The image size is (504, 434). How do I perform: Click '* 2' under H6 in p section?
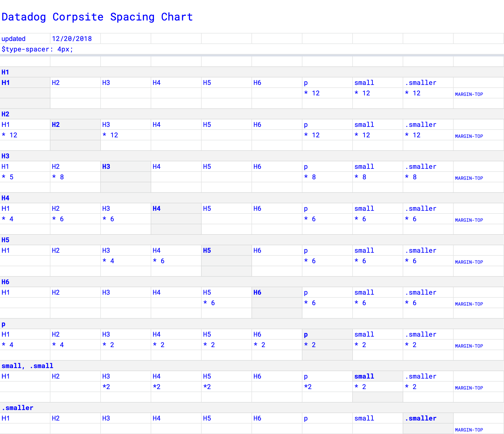point(277,345)
